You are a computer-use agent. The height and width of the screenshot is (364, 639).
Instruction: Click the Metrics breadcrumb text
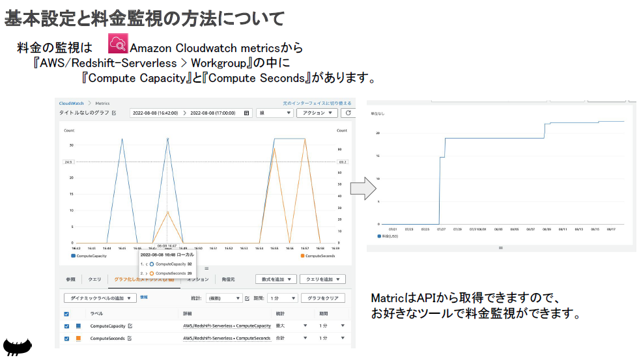(x=102, y=103)
